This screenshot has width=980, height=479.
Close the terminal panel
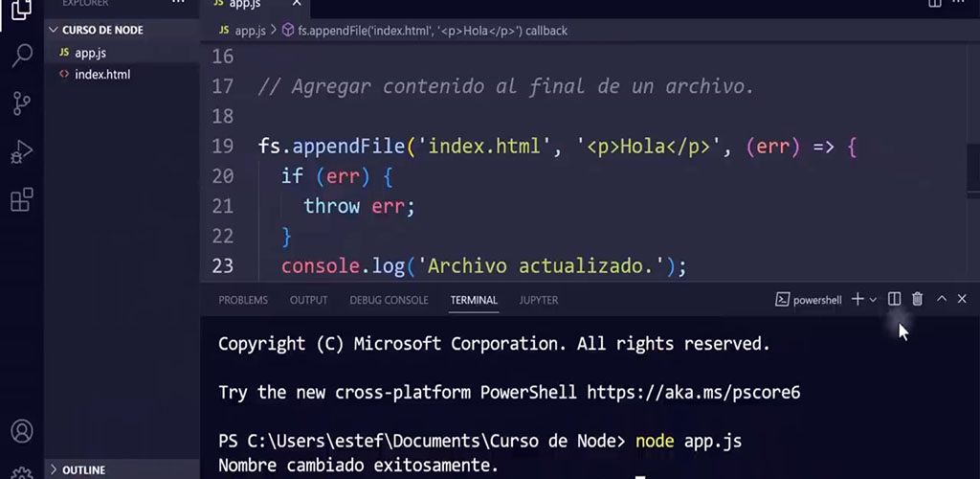[963, 300]
